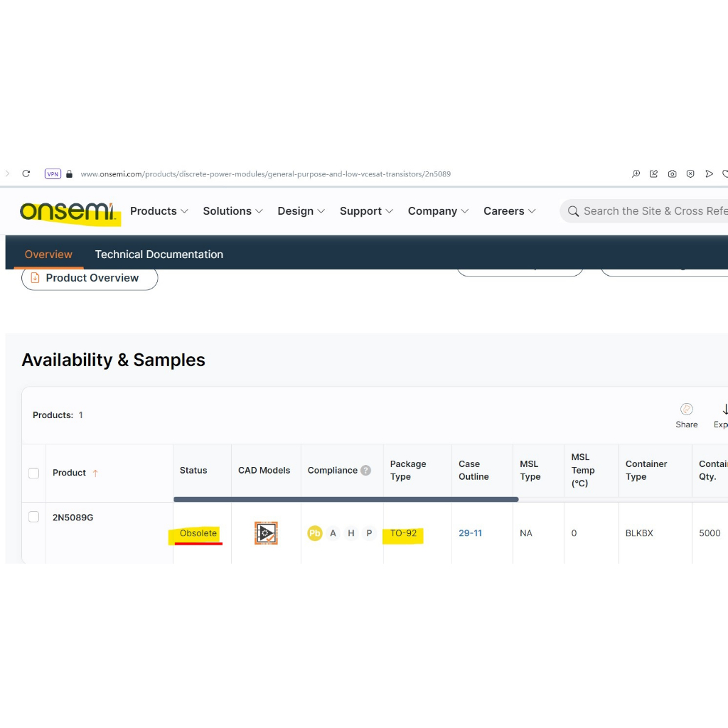Click the CAD Models column header
728x728 pixels.
[x=264, y=471]
